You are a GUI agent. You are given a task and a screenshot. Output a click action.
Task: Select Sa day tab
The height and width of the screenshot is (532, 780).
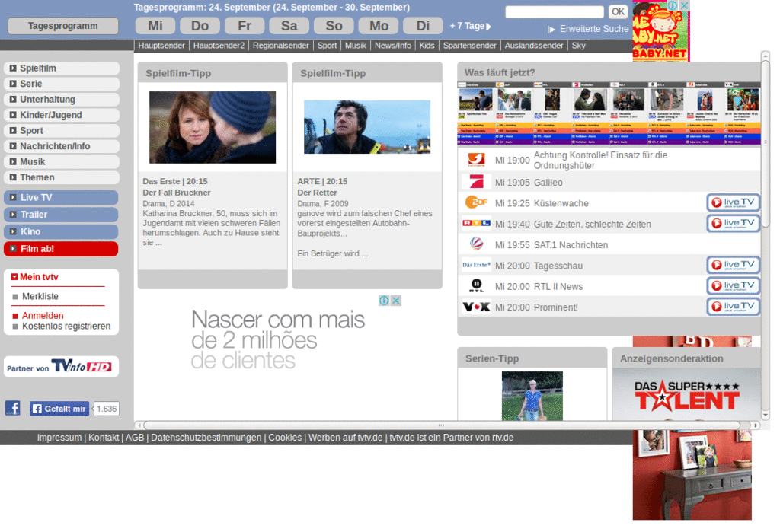point(289,26)
